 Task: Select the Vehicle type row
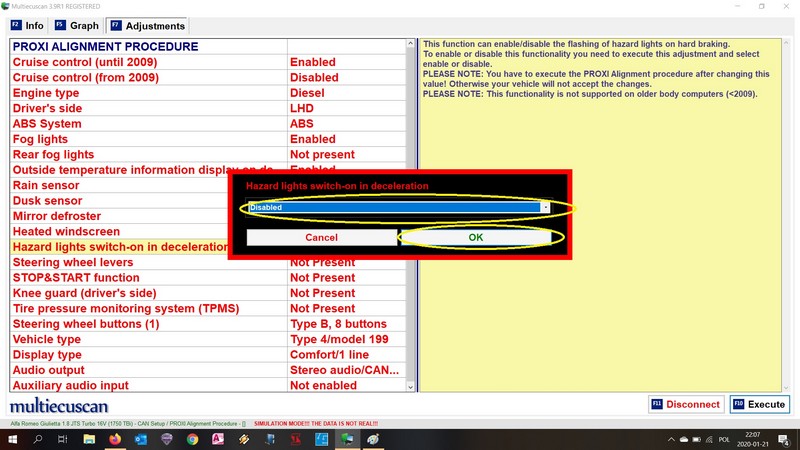click(208, 339)
